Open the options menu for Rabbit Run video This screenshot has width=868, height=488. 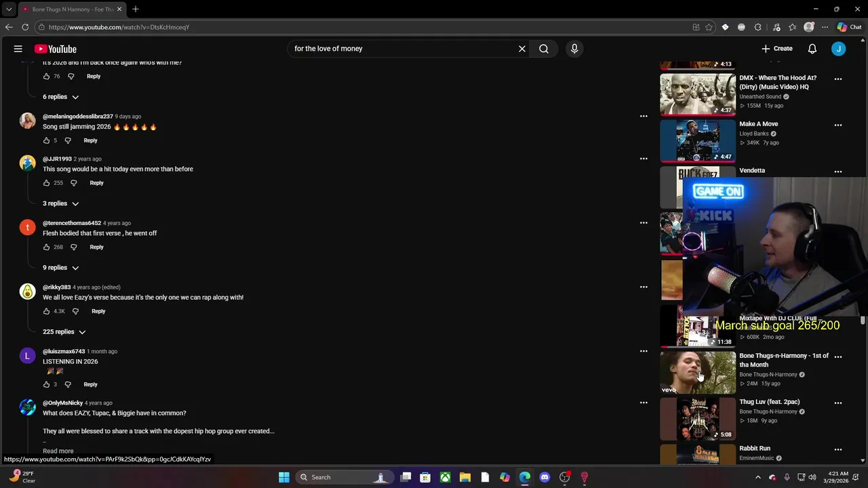838,449
